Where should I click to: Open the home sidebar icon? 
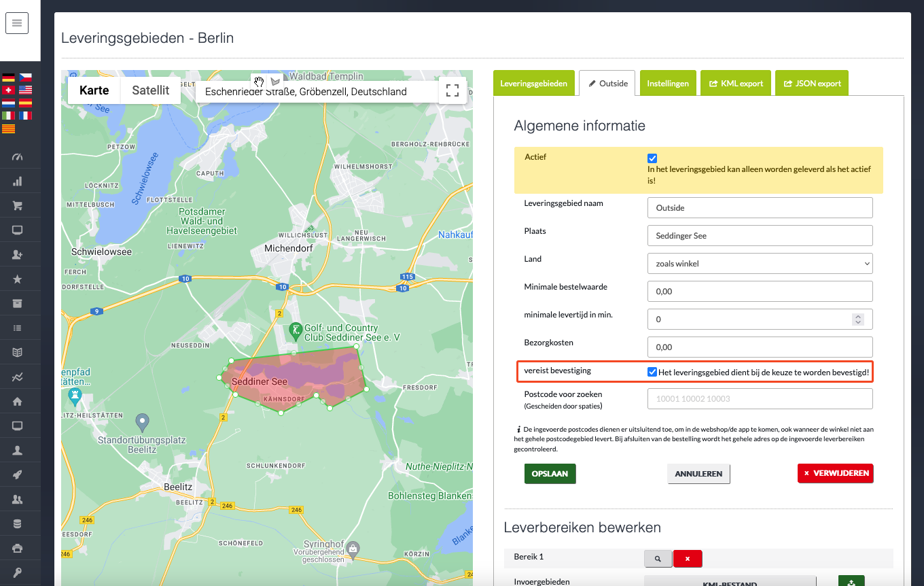click(x=18, y=402)
